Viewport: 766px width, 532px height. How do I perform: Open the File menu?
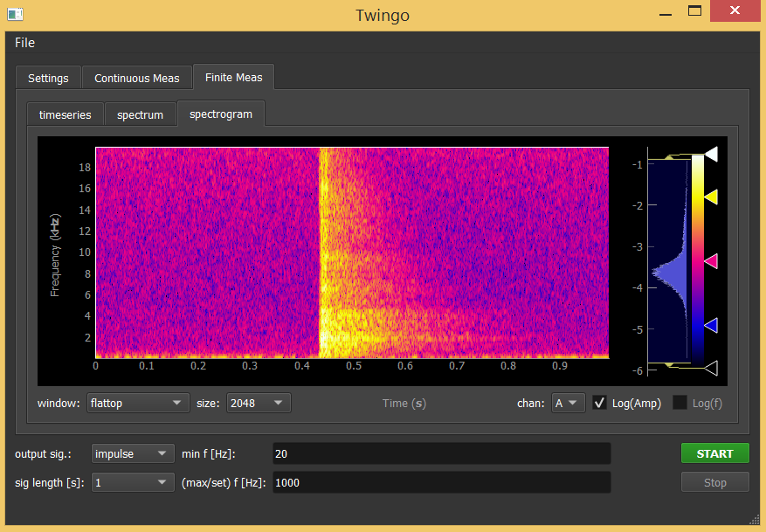(25, 43)
